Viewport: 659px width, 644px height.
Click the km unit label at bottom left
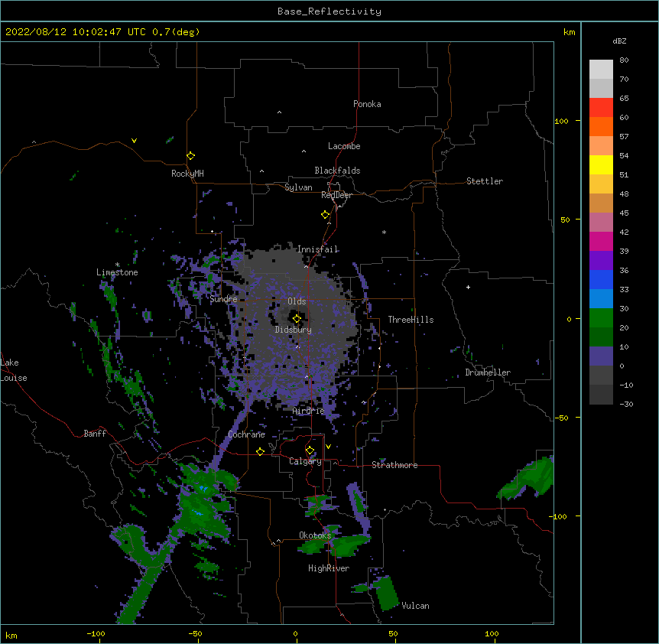[x=11, y=635]
